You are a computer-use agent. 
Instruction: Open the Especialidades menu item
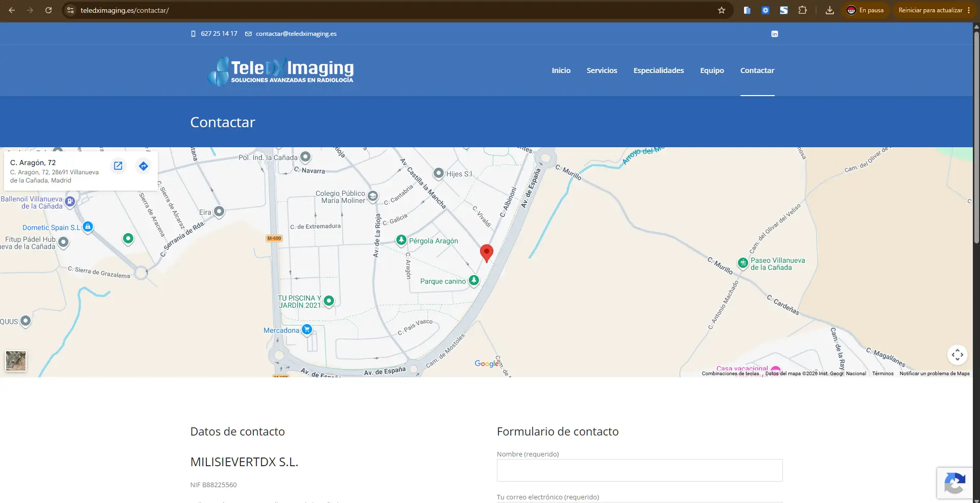(658, 71)
